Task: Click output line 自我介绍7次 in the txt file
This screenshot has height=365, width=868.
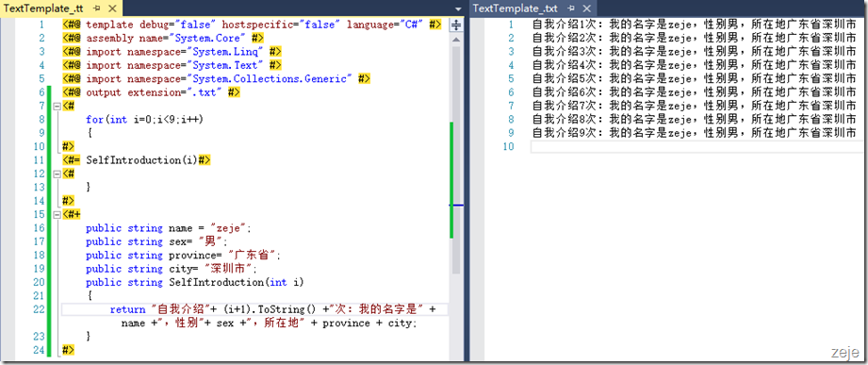Action: pyautogui.click(x=695, y=106)
